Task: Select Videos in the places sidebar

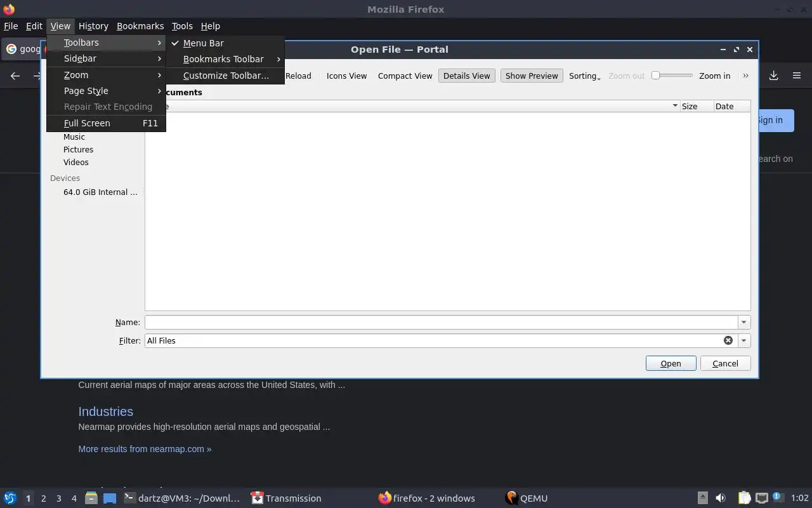Action: tap(76, 163)
